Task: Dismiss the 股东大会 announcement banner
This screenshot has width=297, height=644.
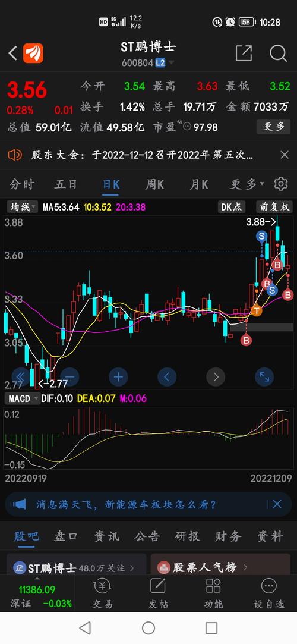Action: [285, 155]
